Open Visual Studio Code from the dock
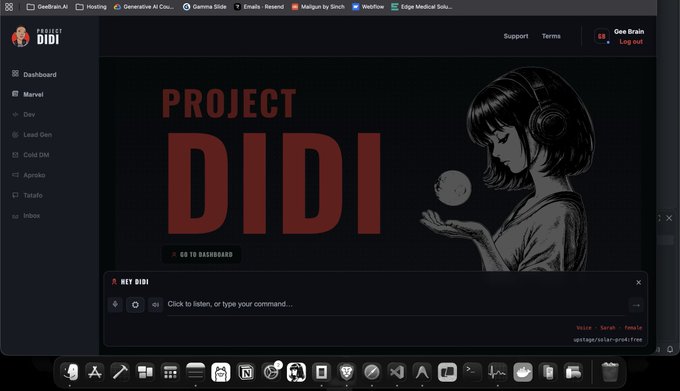This screenshot has height=391, width=680. pos(397,372)
